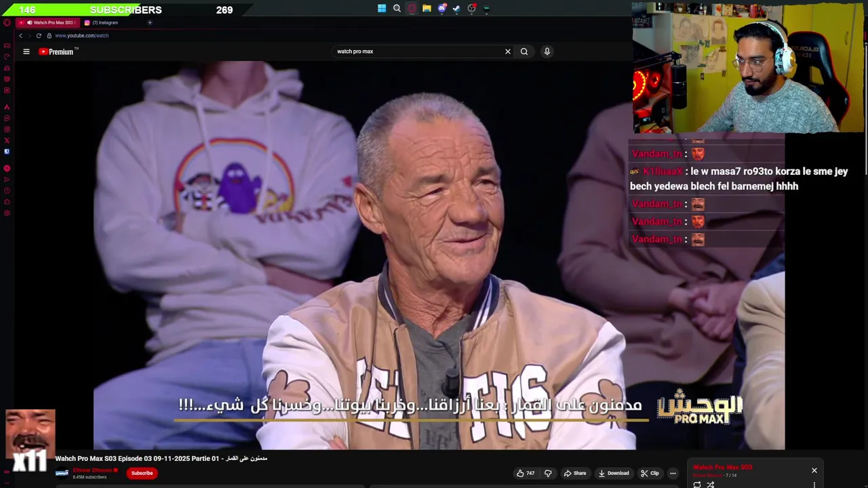This screenshot has height=488, width=868.
Task: Open Instagram in Opera sidebar
Action: (7, 129)
